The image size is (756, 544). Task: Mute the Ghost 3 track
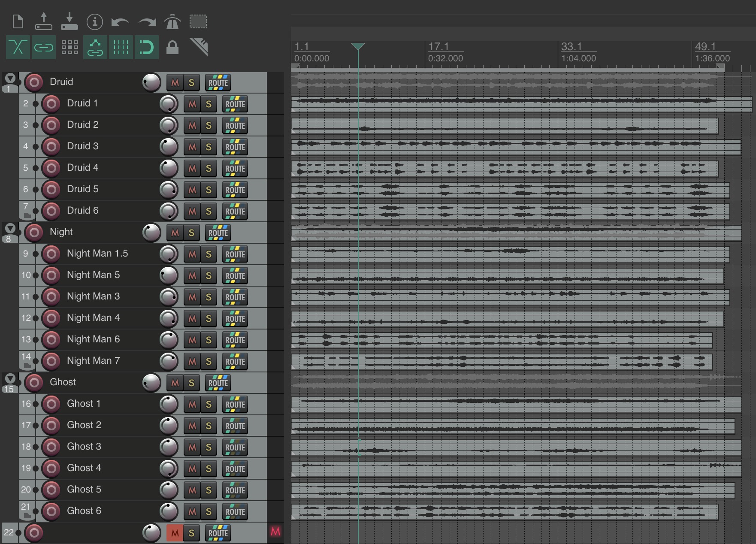(192, 447)
